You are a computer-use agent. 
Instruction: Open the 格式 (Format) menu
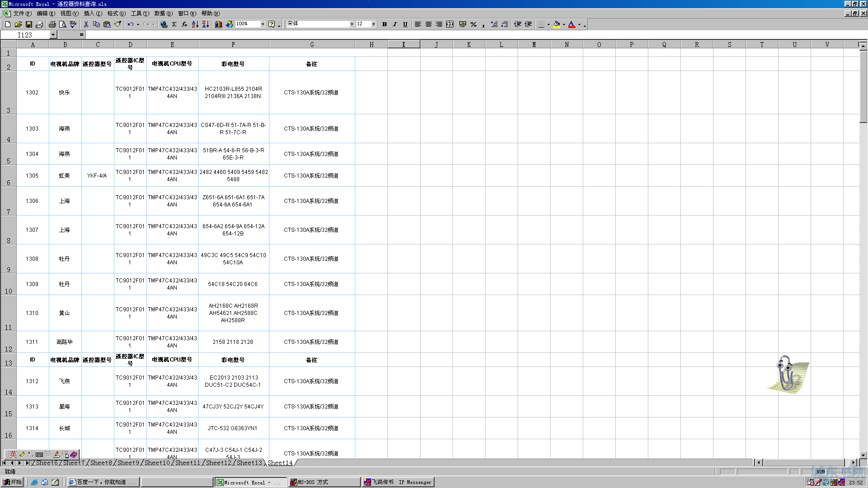tap(116, 14)
